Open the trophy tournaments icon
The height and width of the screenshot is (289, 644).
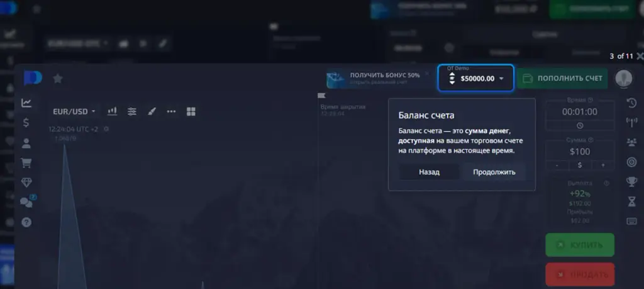631,182
